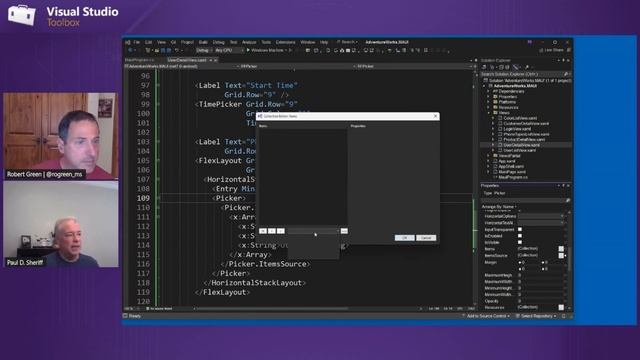Open the HorizontalTextAlignment property dropdown
Viewport: 640px width, 360px height.
coord(541,223)
